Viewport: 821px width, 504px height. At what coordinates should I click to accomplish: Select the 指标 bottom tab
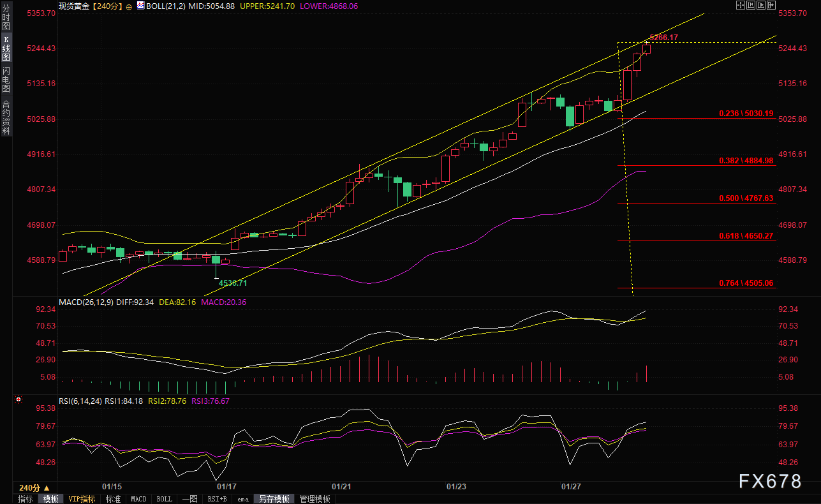[x=26, y=499]
